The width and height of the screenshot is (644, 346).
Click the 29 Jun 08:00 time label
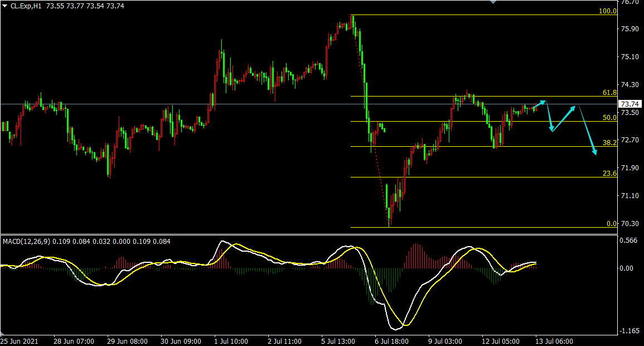coord(127,342)
